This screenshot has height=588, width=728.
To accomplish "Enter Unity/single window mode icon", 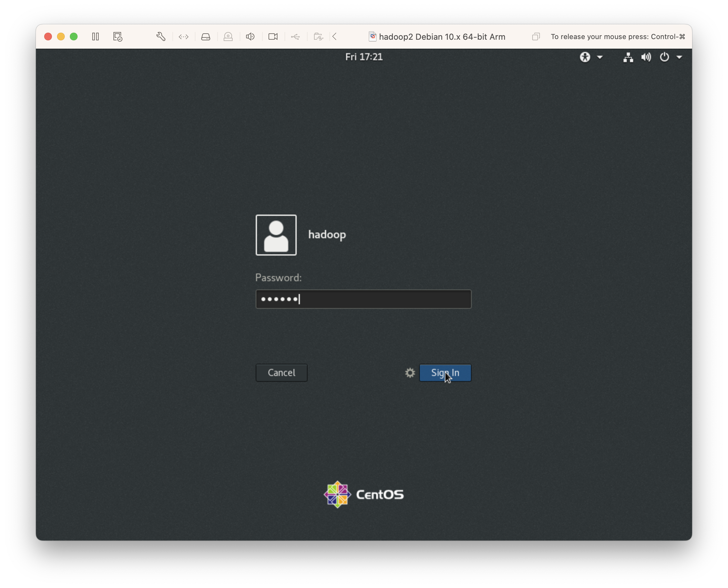I will 536,37.
